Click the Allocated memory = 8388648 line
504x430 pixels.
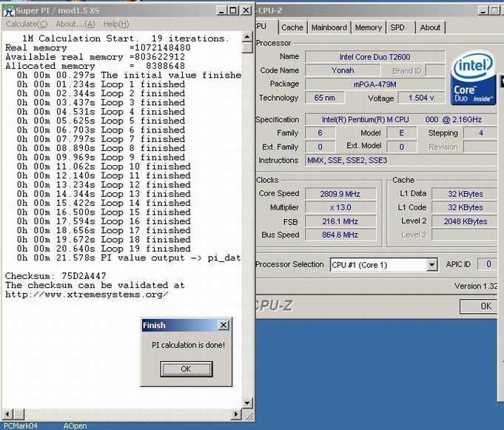point(95,66)
